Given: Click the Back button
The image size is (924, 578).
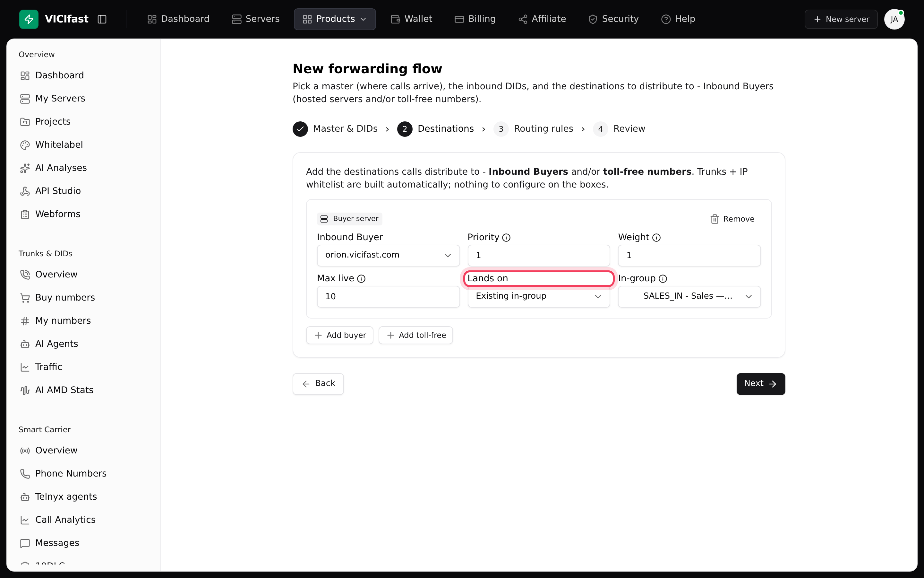Looking at the screenshot, I should click(x=318, y=384).
